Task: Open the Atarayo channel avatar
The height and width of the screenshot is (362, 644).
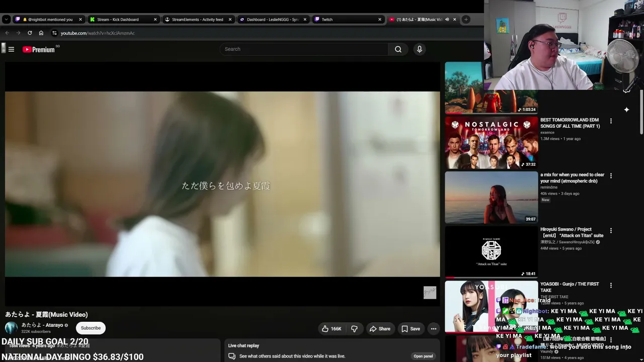Action: click(11, 328)
